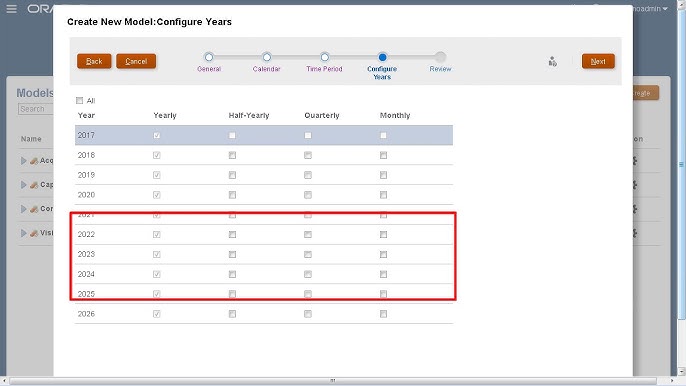686x386 pixels.
Task: Click the Acq model icon
Action: pos(34,161)
